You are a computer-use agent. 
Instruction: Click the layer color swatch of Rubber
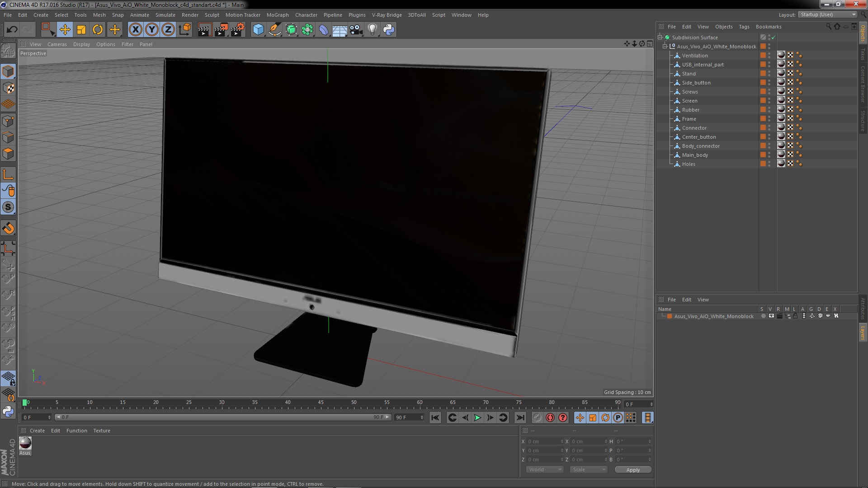click(x=763, y=110)
